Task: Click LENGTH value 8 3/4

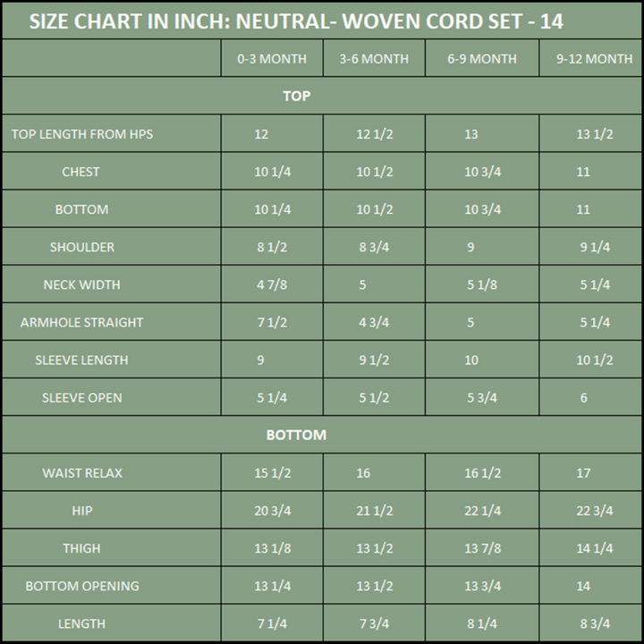Action: (x=595, y=624)
